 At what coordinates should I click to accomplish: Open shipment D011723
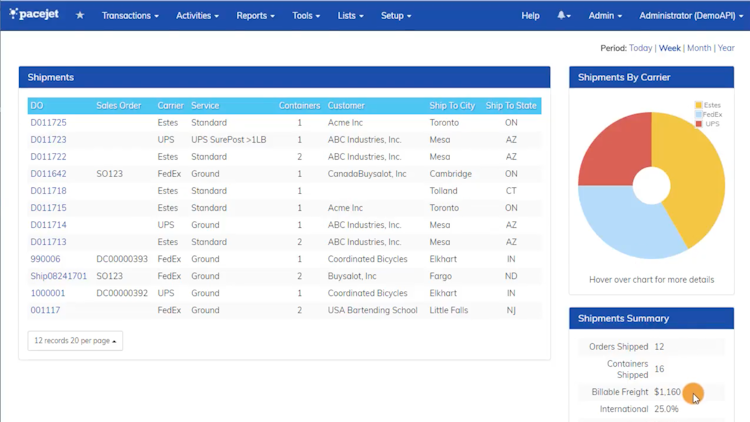pos(48,140)
